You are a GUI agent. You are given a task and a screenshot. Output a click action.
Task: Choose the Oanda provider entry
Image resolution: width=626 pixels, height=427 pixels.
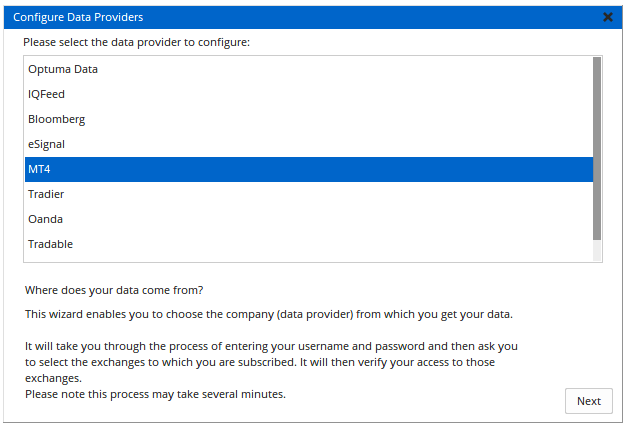pyautogui.click(x=45, y=219)
